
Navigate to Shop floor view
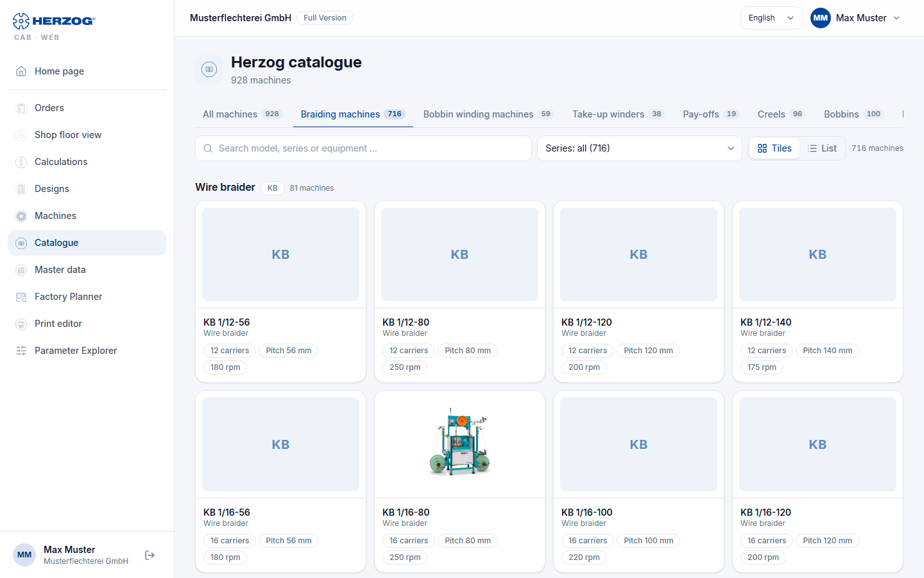click(x=87, y=135)
